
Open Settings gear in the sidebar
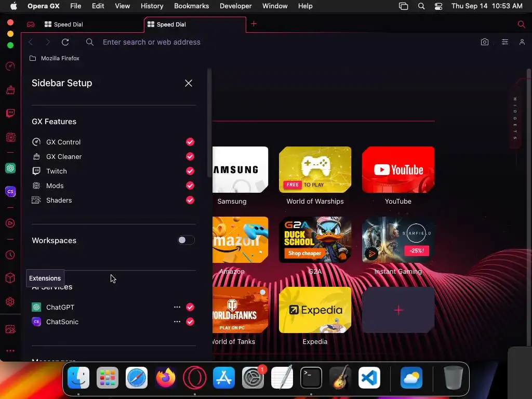click(x=10, y=302)
